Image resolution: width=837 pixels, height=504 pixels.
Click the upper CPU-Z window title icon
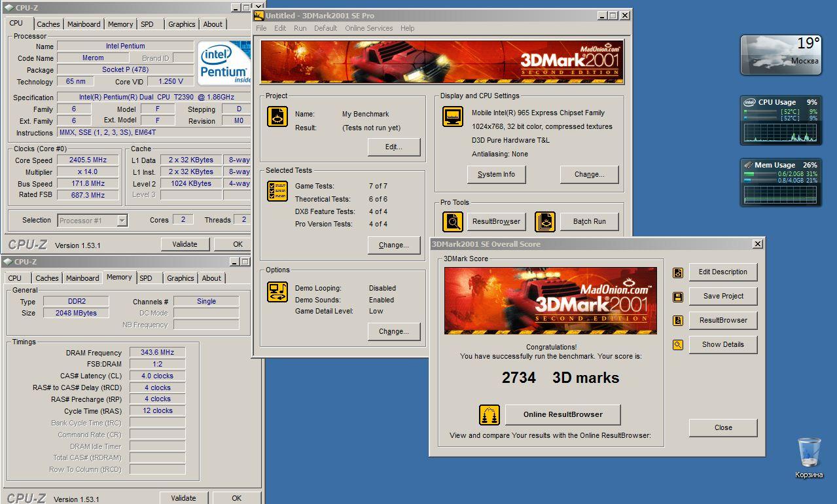(9, 8)
